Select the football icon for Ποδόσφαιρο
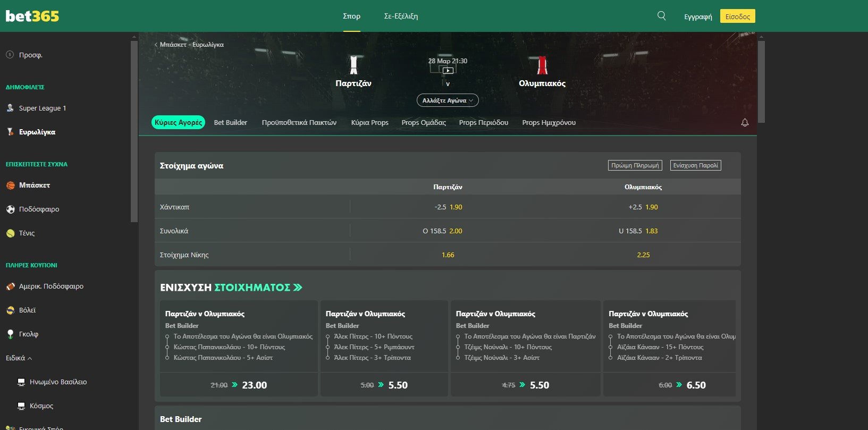 [x=11, y=209]
